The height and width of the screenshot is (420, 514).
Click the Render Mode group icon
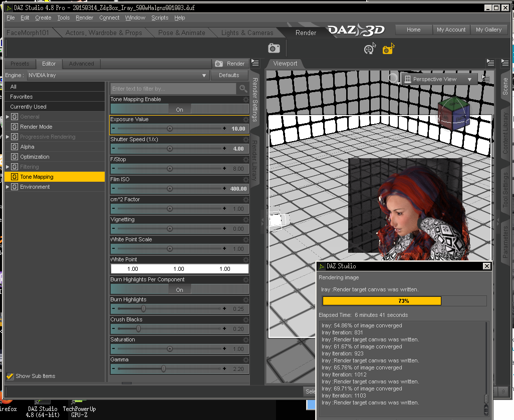point(15,127)
